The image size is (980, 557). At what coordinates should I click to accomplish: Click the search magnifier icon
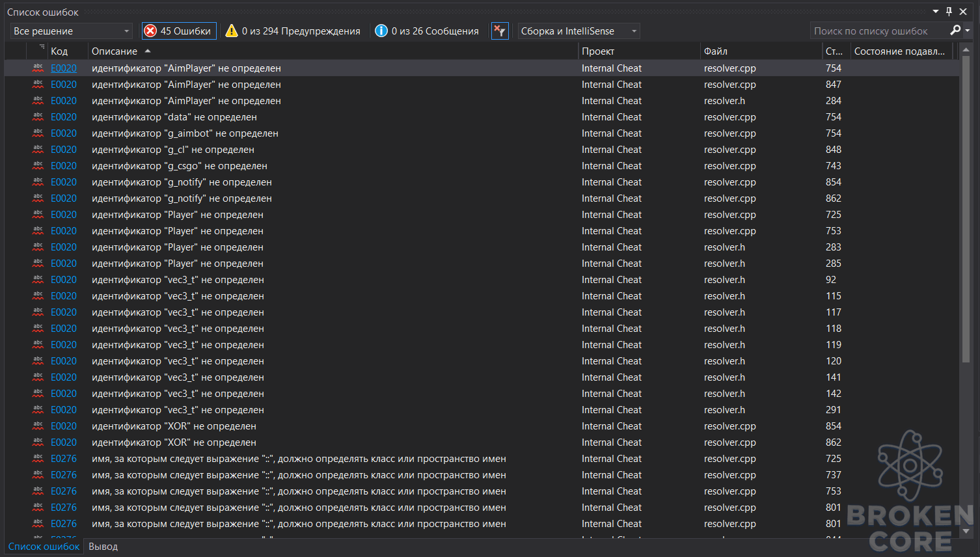click(955, 31)
